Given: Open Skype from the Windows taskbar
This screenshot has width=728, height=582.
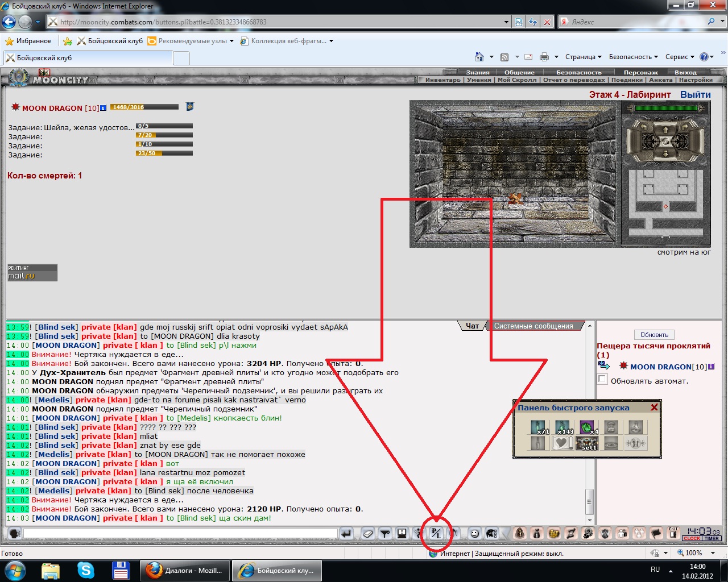Looking at the screenshot, I should click(86, 570).
